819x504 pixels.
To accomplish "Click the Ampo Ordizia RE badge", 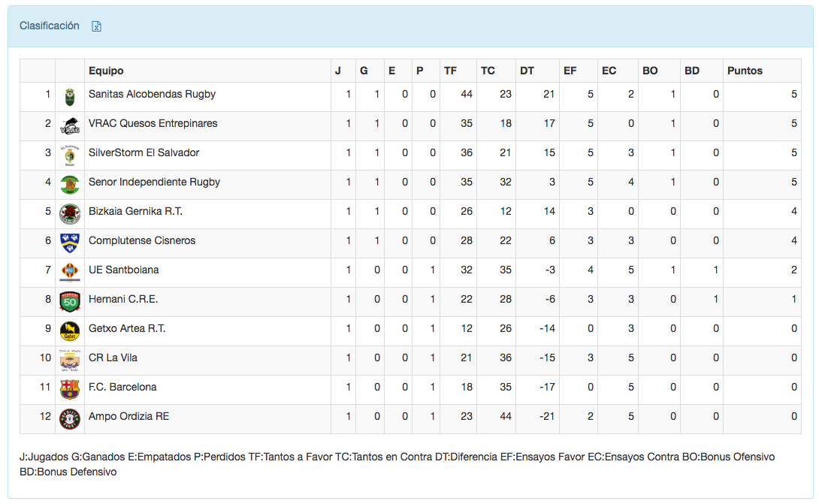I will (70, 418).
